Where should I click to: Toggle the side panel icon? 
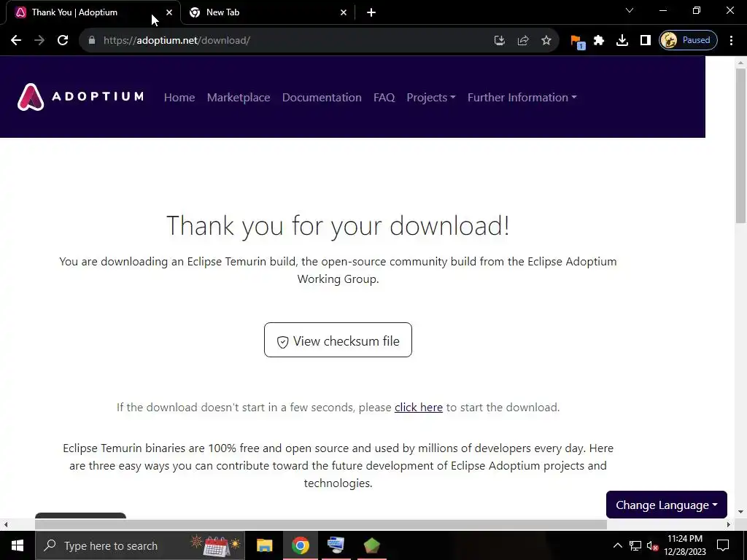point(646,41)
